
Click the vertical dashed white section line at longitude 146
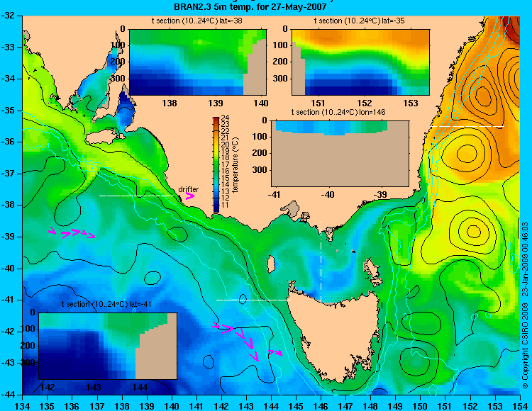321,261
